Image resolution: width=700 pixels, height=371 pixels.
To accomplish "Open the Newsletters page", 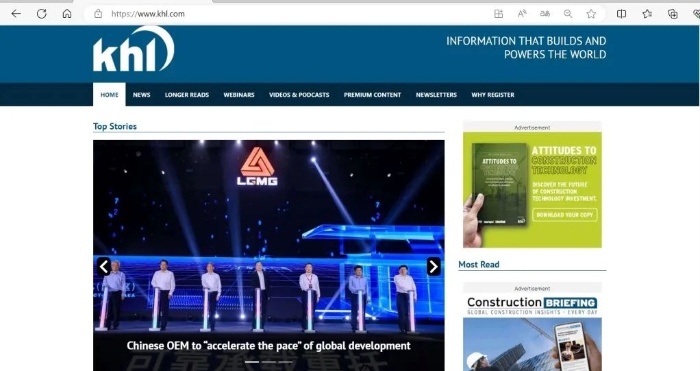I will tap(436, 95).
